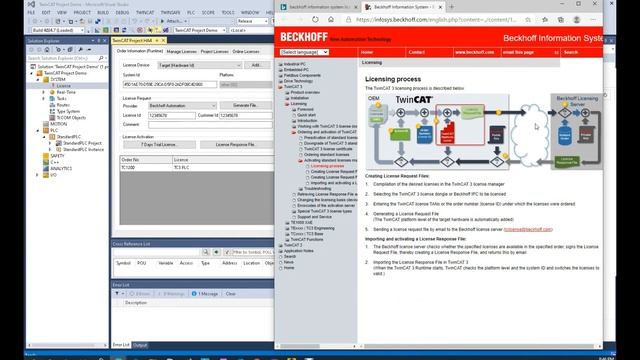Open a new browser tab with plus
The width and height of the screenshot is (640, 360).
(x=451, y=7)
